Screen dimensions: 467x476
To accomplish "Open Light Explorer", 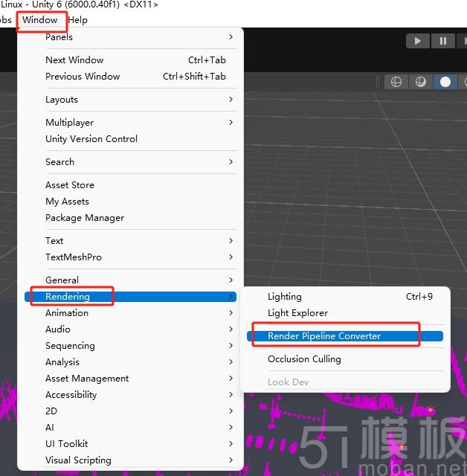I will coord(345,313).
